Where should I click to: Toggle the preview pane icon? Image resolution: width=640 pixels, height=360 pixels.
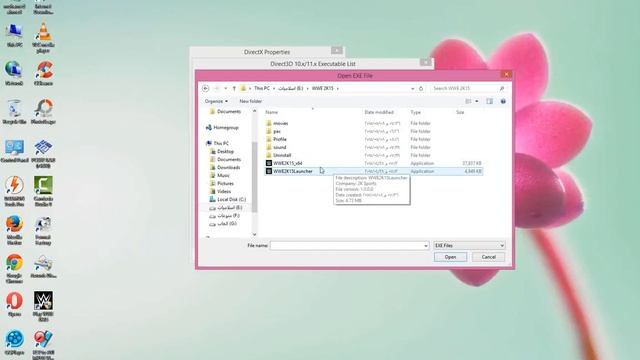click(489, 101)
